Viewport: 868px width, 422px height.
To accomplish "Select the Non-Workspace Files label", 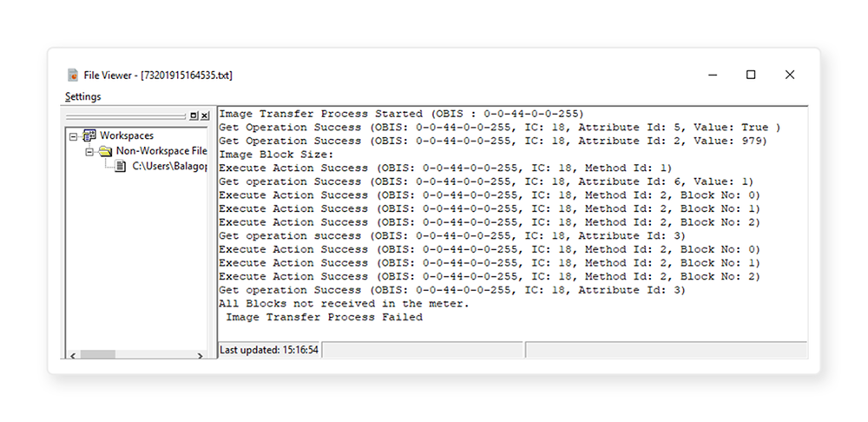I will 162,151.
